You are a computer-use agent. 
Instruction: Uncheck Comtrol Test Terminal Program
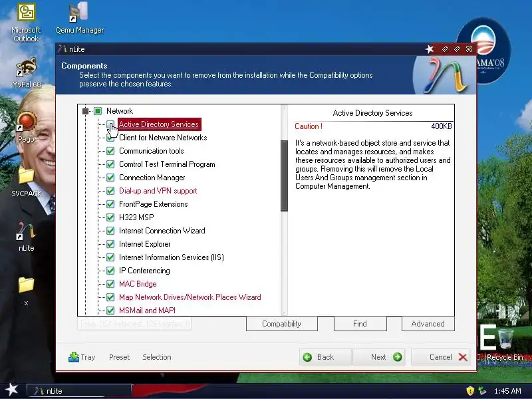(110, 164)
